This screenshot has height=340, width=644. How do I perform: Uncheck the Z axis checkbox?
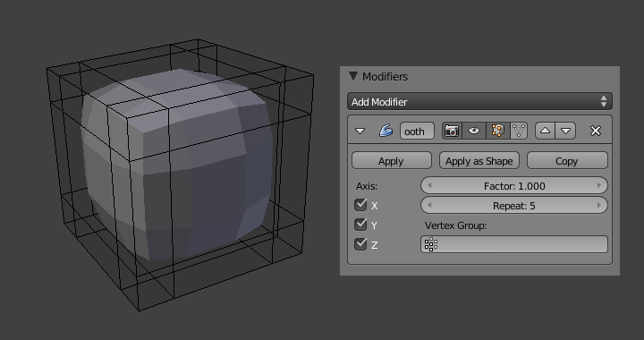click(x=360, y=244)
